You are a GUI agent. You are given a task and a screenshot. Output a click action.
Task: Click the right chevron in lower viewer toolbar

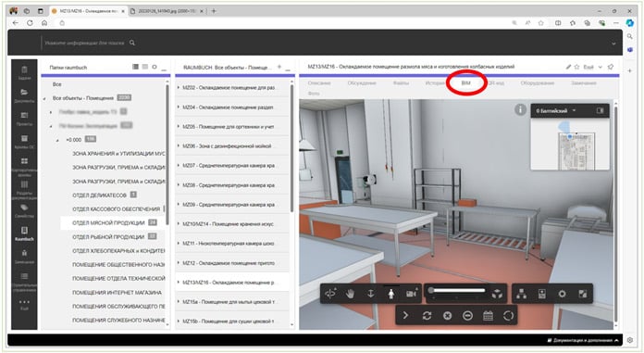pos(405,316)
